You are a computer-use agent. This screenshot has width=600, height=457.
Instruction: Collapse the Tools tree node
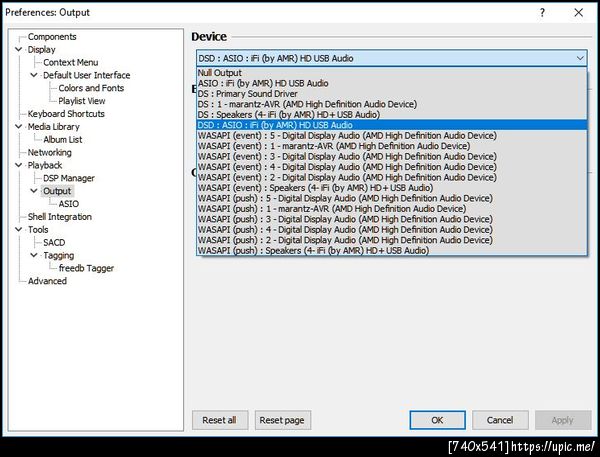tap(18, 229)
